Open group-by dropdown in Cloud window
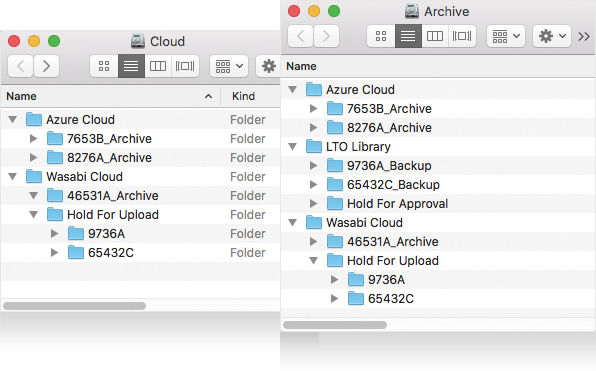This screenshot has width=596, height=371. point(229,66)
